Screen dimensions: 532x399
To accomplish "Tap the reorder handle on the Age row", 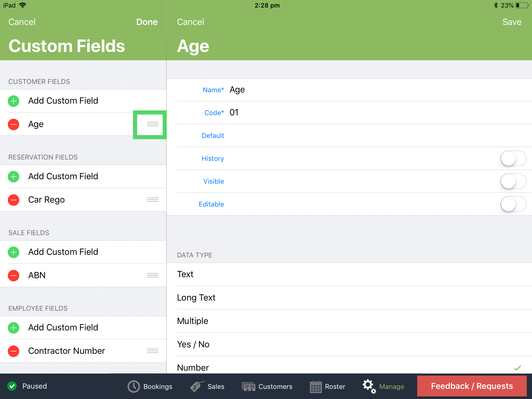I will coord(152,124).
